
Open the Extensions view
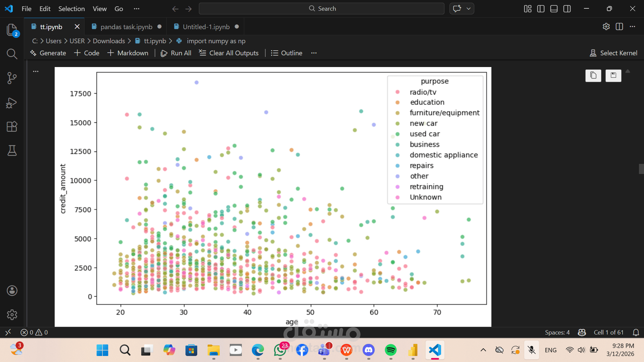(12, 127)
